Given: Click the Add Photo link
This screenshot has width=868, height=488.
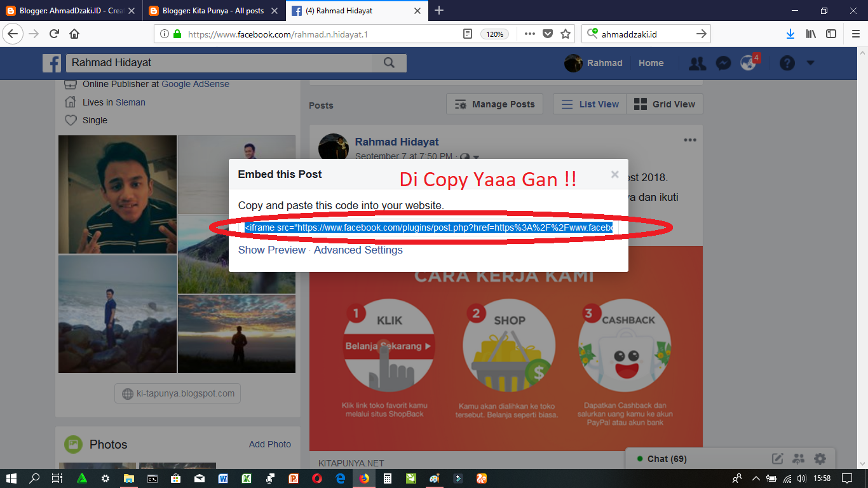Looking at the screenshot, I should [x=270, y=444].
